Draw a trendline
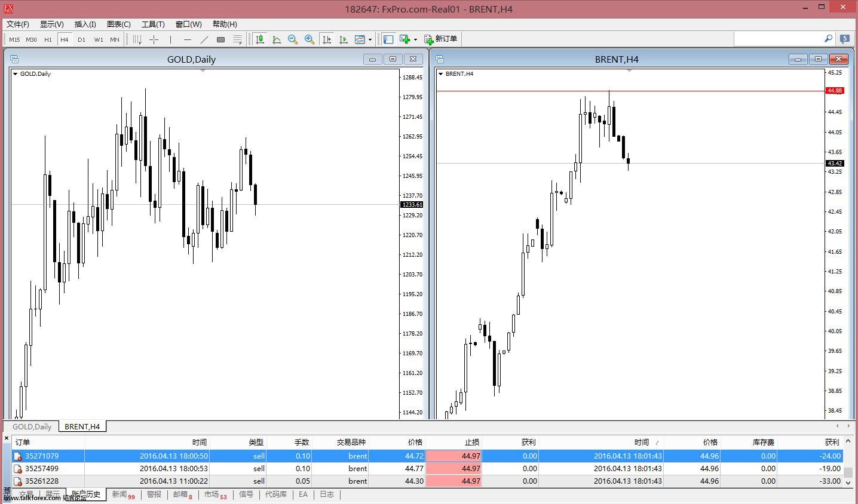The height and width of the screenshot is (504, 858). click(x=204, y=39)
